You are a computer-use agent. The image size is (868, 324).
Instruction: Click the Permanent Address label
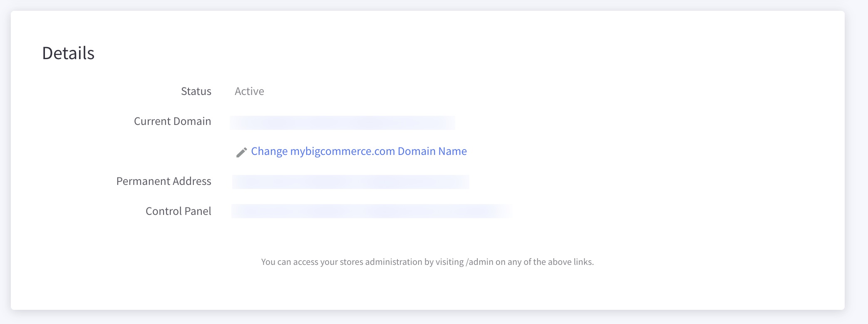[x=164, y=181]
